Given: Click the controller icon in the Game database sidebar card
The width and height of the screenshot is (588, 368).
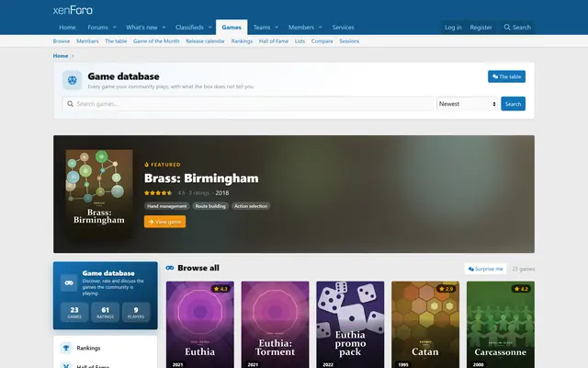Looking at the screenshot, I should [69, 282].
